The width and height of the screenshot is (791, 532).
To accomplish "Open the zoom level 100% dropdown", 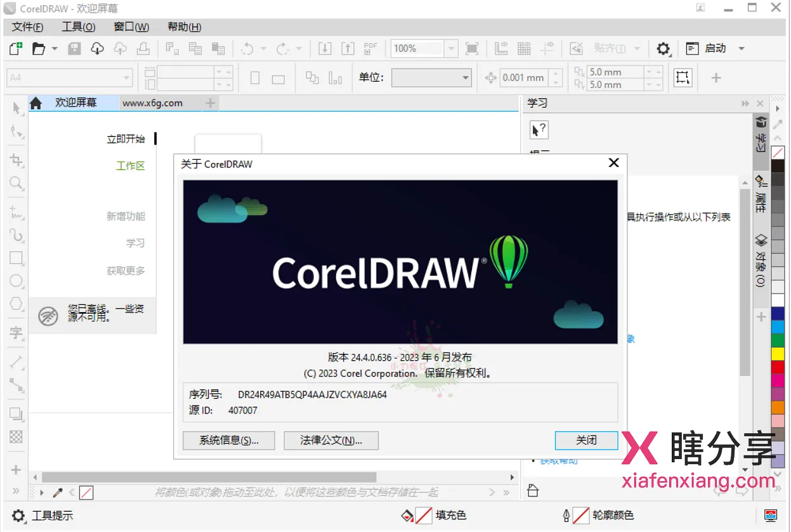I will pyautogui.click(x=451, y=48).
